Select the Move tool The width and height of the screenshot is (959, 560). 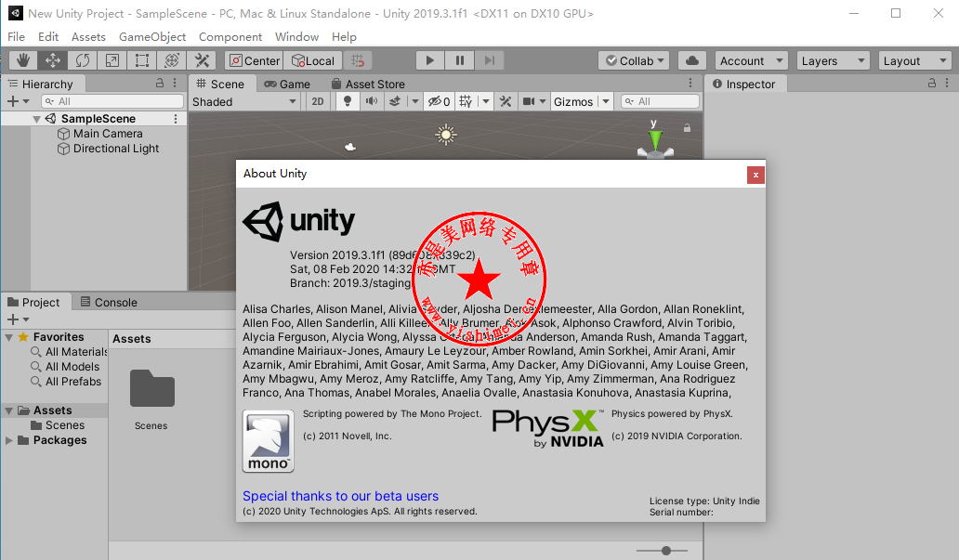point(53,60)
